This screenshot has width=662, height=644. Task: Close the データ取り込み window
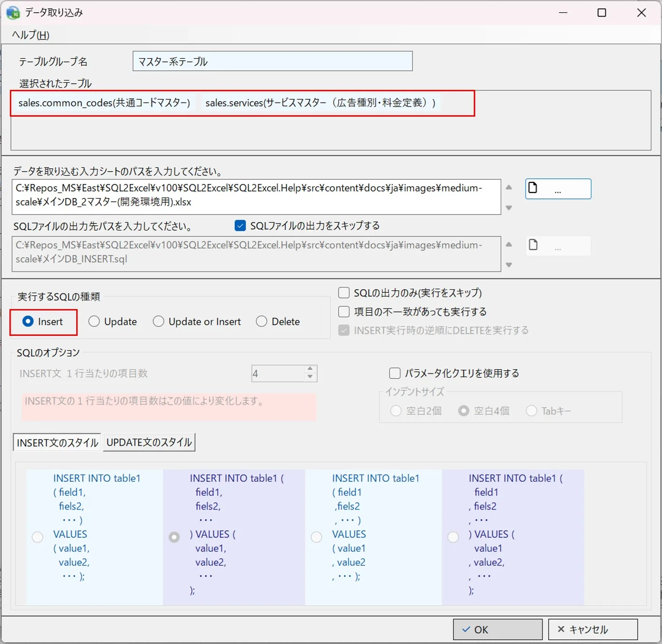click(x=641, y=13)
